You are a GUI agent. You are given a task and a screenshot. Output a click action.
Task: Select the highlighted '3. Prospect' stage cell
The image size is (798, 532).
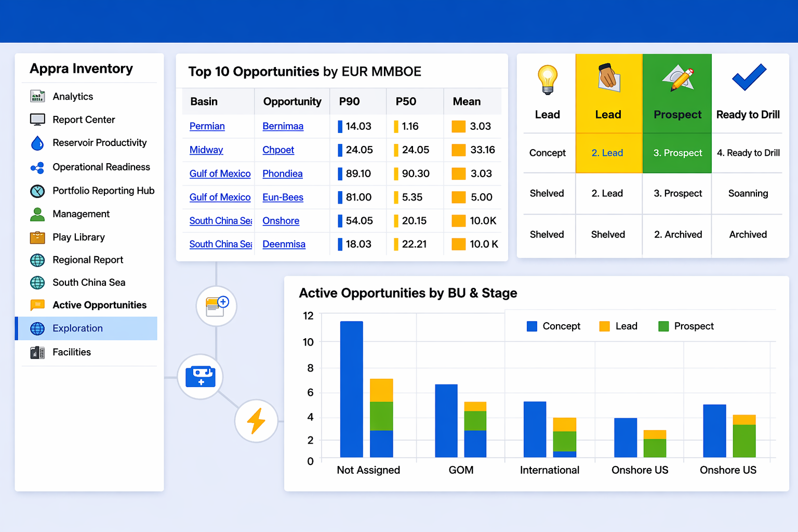677,153
